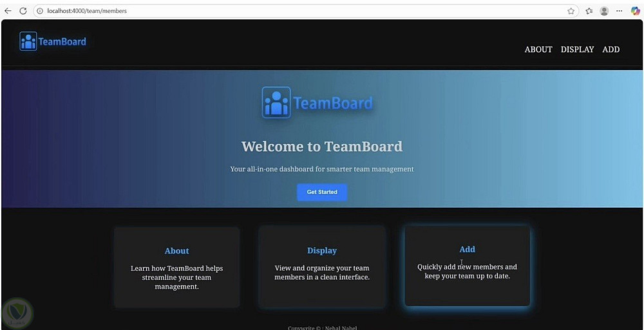
Task: Open the DISPLAY navigation link
Action: point(578,50)
